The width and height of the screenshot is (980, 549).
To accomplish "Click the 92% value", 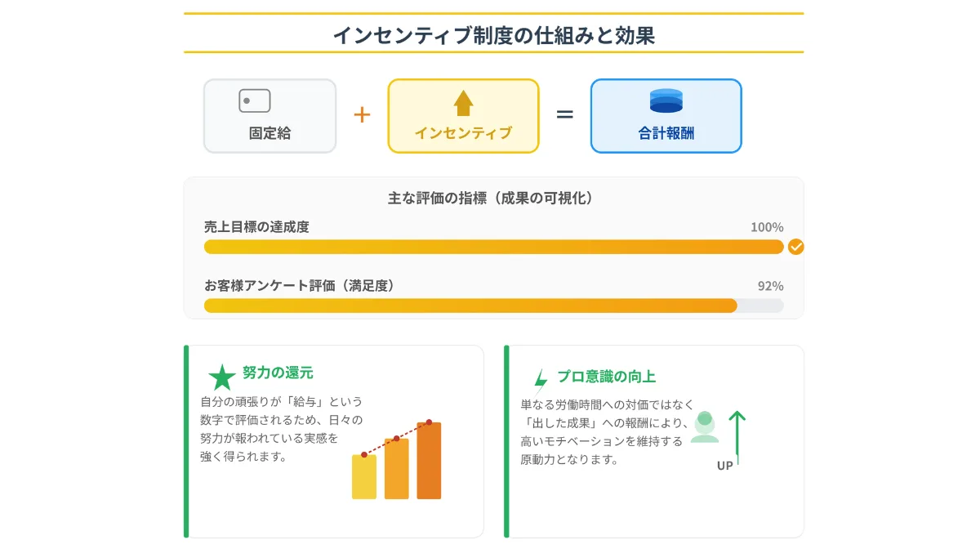I will [770, 286].
